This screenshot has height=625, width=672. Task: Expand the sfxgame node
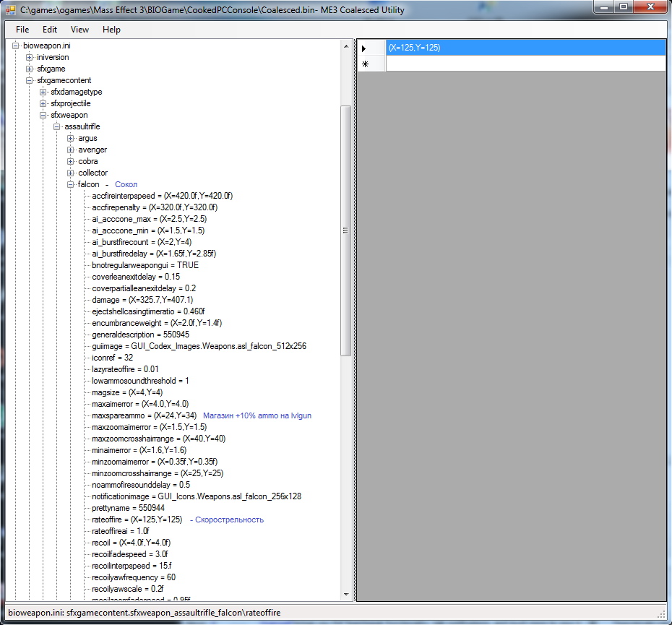tap(29, 69)
